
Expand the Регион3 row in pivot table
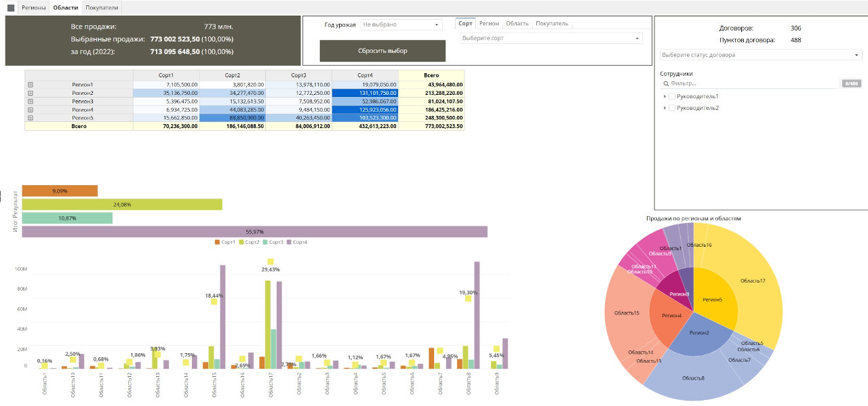pos(30,101)
